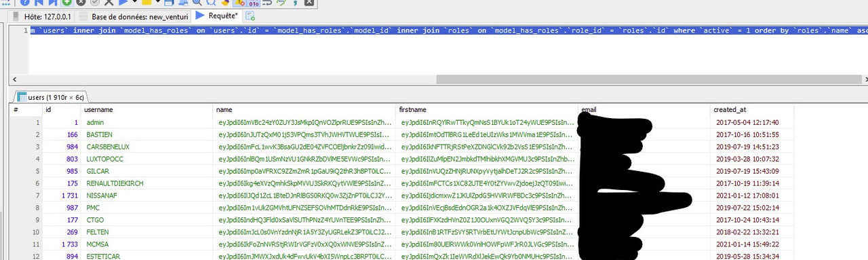Select the RENAULTDIEKIRCH username cell
The image size is (868, 260).
click(146, 183)
